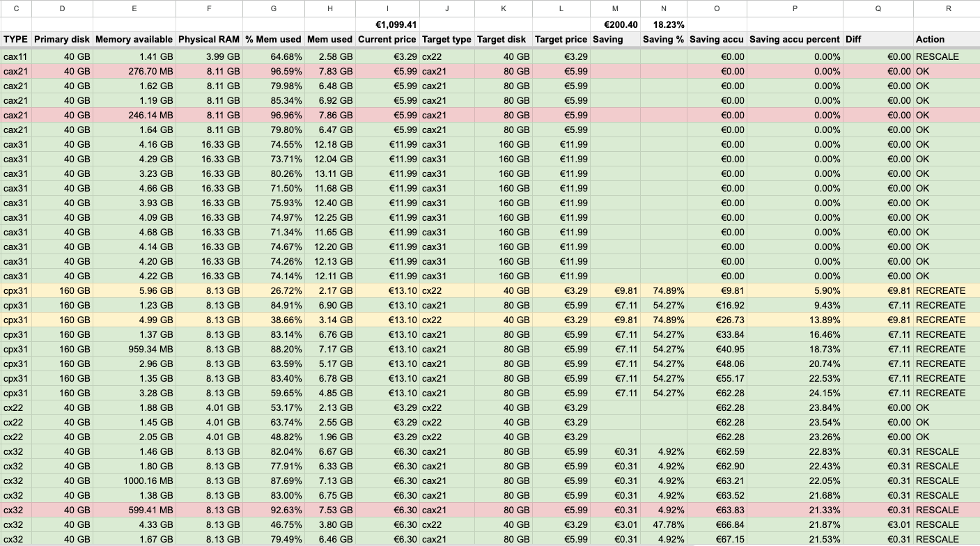Viewport: 980px width, 546px height.
Task: Select the saving accu cell €26.73
Action: point(717,320)
